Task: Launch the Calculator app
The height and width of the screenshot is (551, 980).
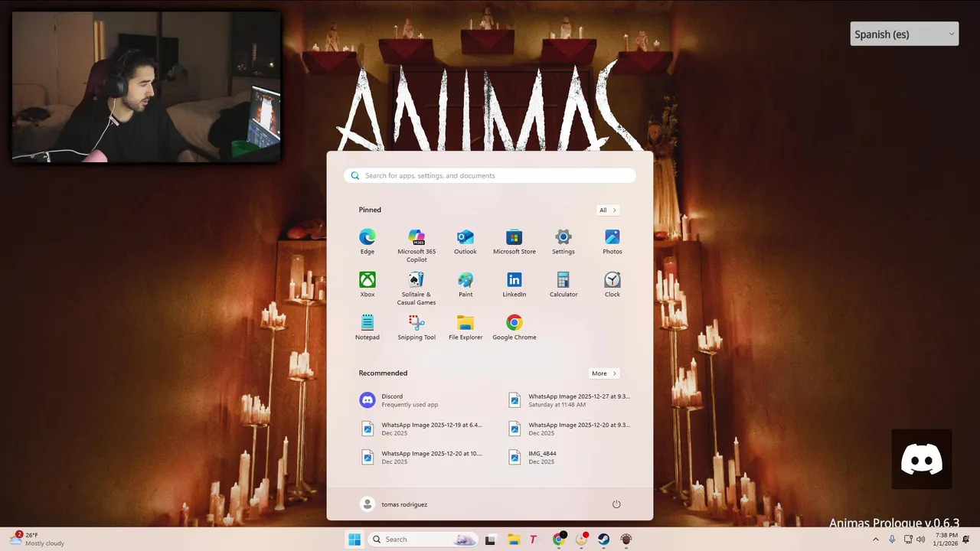Action: click(563, 284)
